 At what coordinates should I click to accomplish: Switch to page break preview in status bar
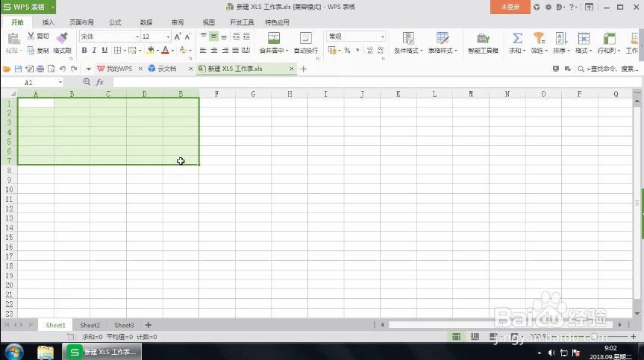point(475,337)
